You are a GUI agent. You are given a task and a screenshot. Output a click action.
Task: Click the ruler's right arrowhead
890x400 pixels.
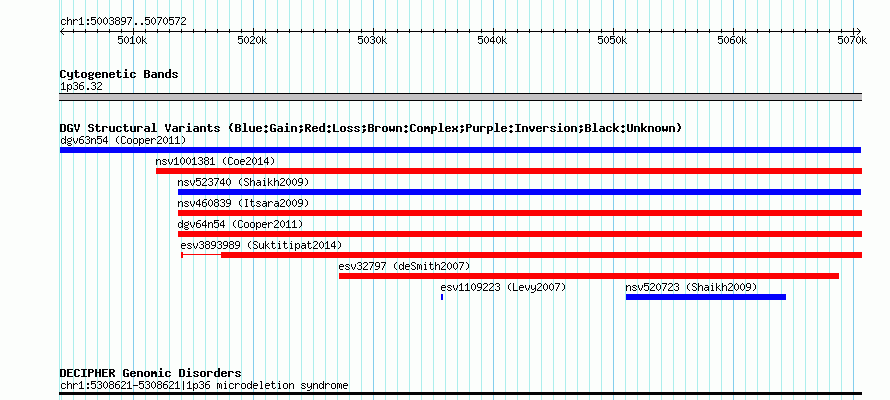pos(859,31)
